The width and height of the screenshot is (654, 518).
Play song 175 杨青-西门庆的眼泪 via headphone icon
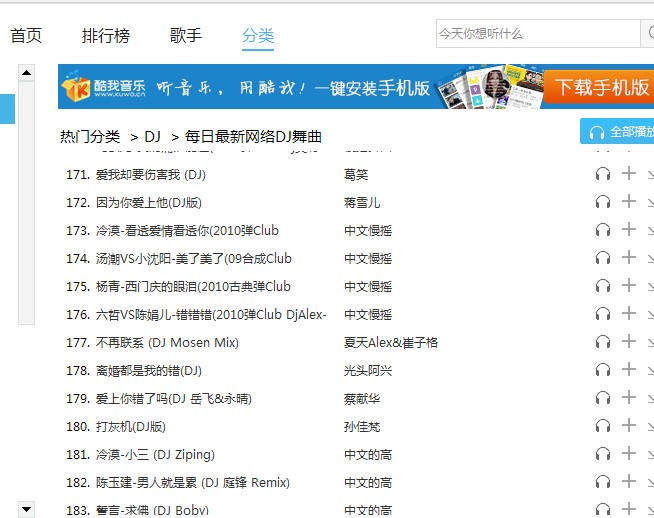click(602, 286)
